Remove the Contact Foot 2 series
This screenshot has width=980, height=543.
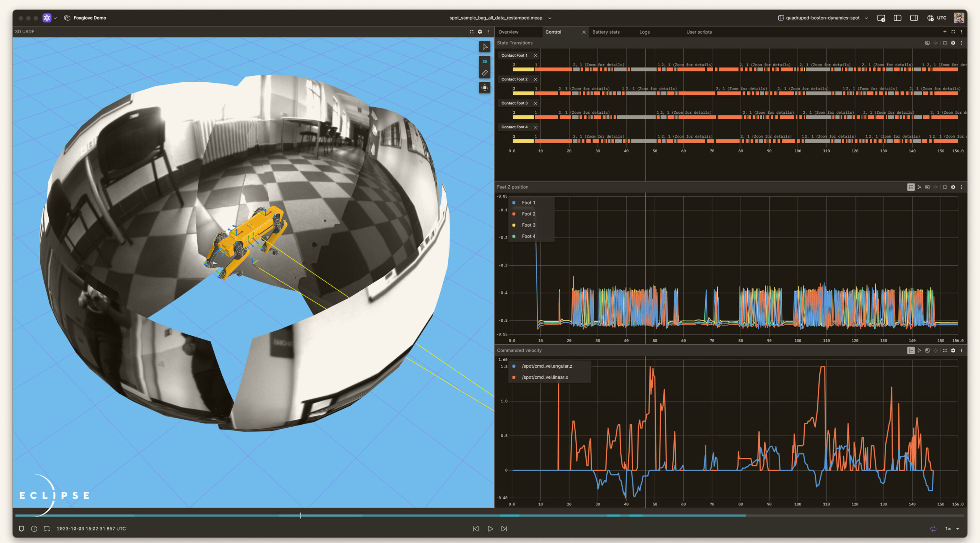click(x=535, y=79)
